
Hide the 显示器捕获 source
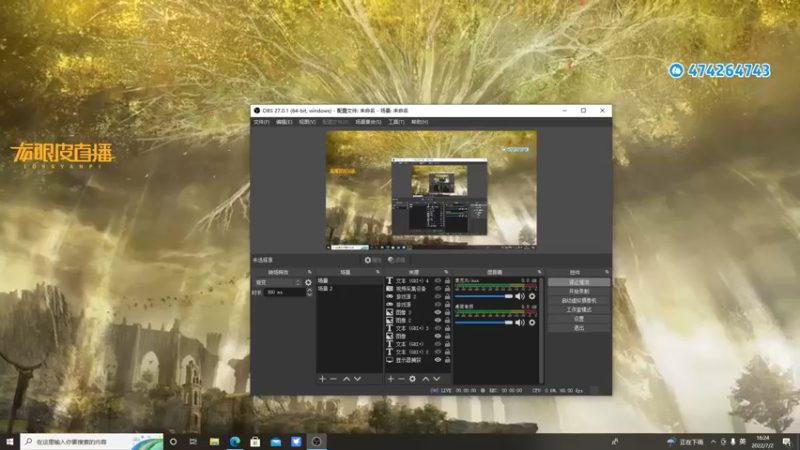point(438,360)
